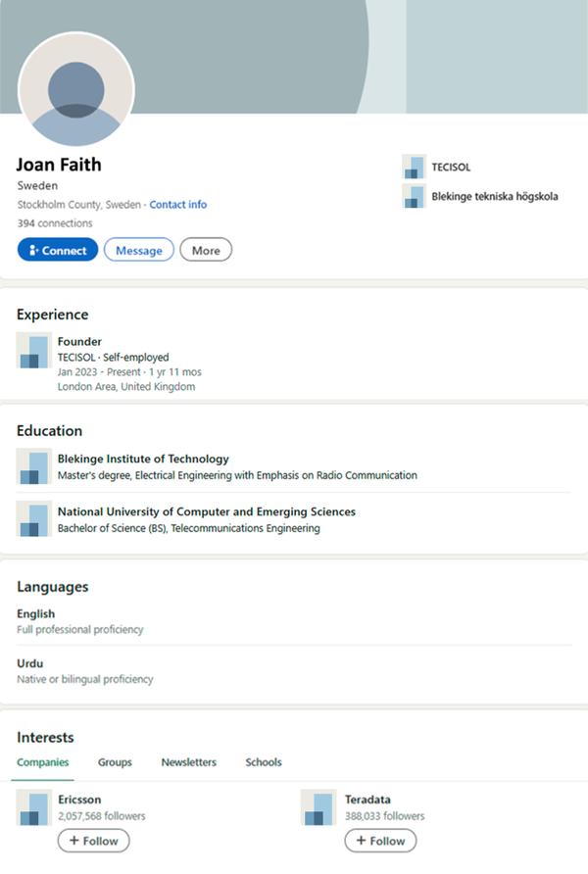Viewport: 588px width, 874px height.
Task: Follow the Ericsson company
Action: click(93, 841)
